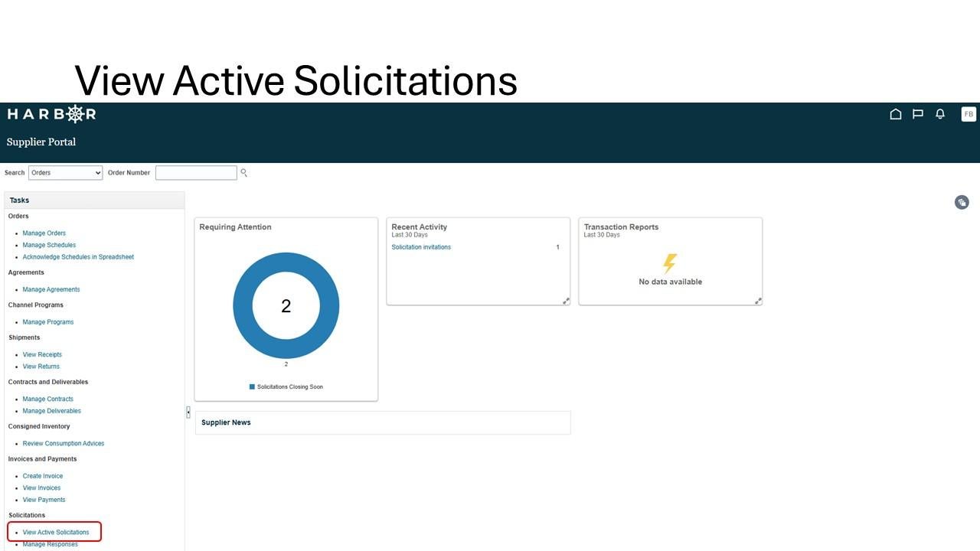Viewport: 980px width, 551px height.
Task: Open Manage Orders link
Action: coord(44,233)
